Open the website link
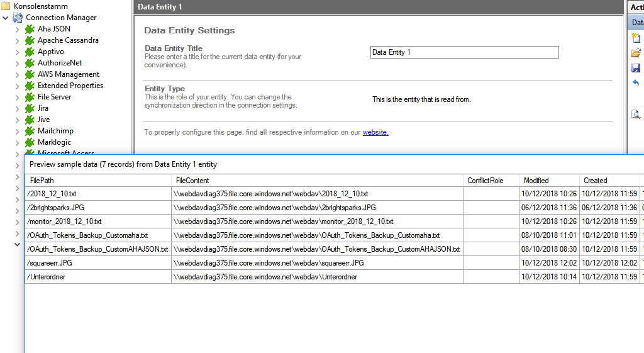Viewport: 644px width, 353px height. (x=375, y=132)
